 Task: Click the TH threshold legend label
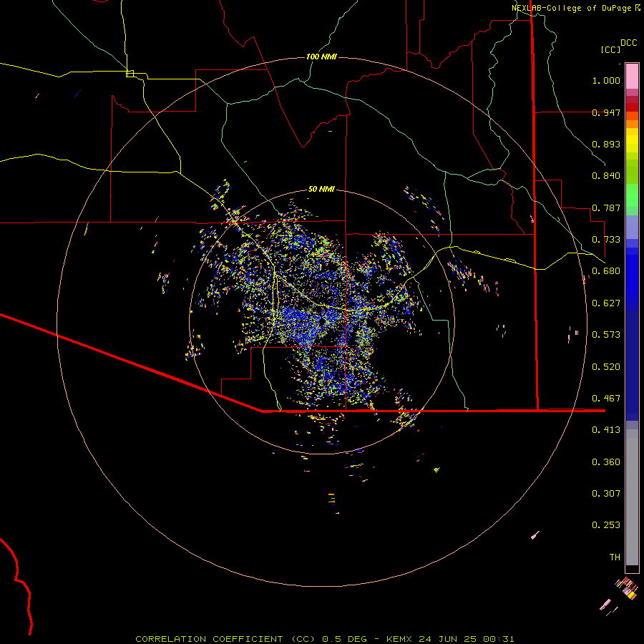pyautogui.click(x=615, y=557)
